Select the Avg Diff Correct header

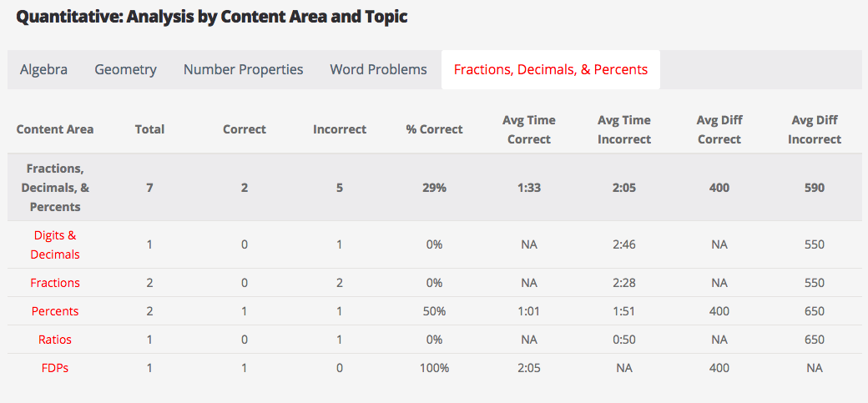tap(719, 129)
